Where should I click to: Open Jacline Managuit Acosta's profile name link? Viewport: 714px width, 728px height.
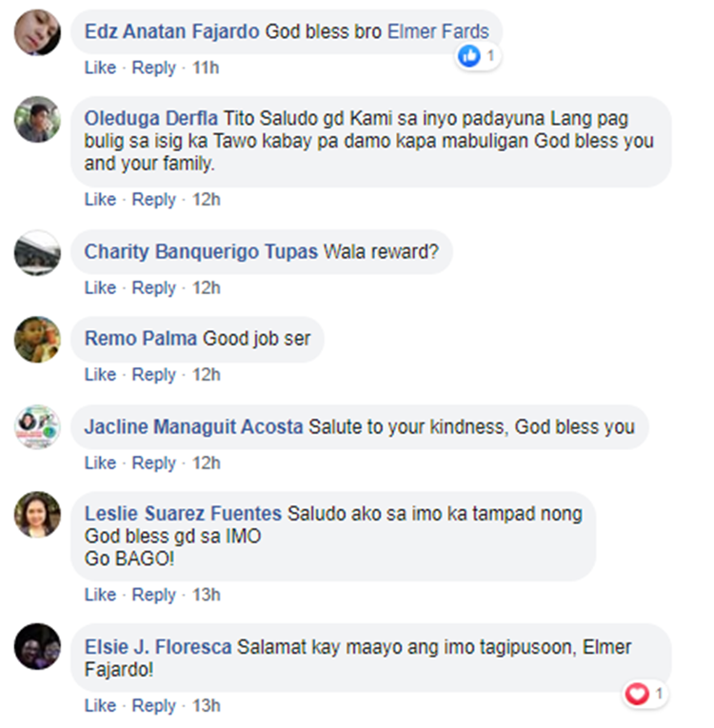(193, 426)
